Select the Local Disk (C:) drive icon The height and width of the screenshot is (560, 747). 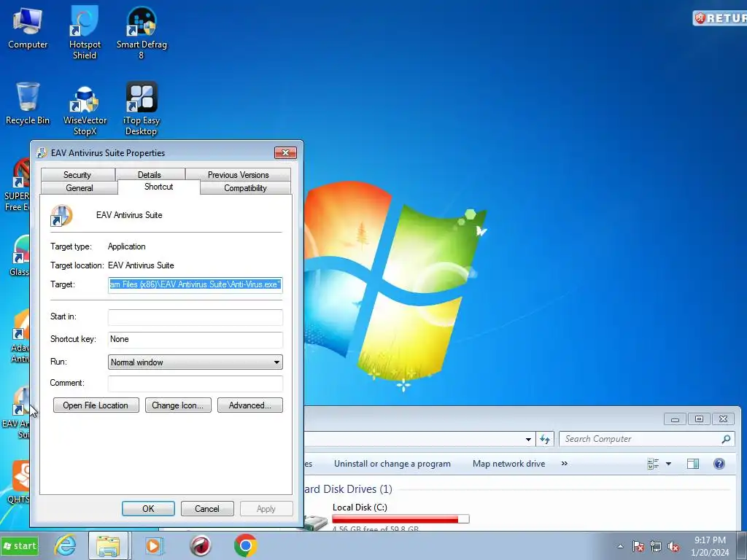(x=315, y=523)
